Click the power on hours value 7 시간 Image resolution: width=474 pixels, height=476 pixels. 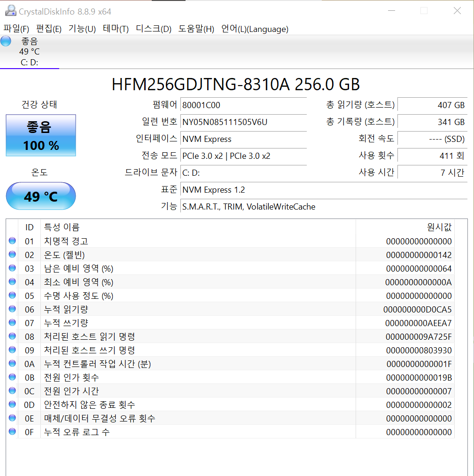(x=432, y=173)
